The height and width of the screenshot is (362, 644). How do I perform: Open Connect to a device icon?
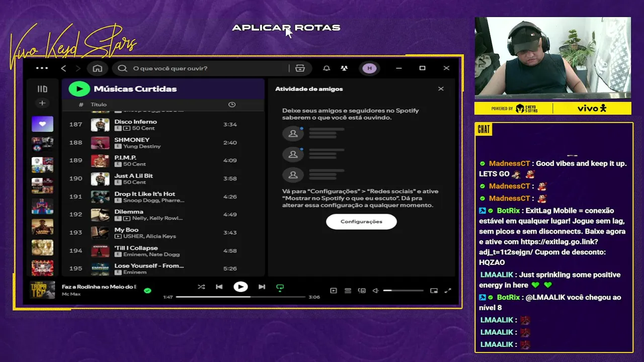point(362,291)
